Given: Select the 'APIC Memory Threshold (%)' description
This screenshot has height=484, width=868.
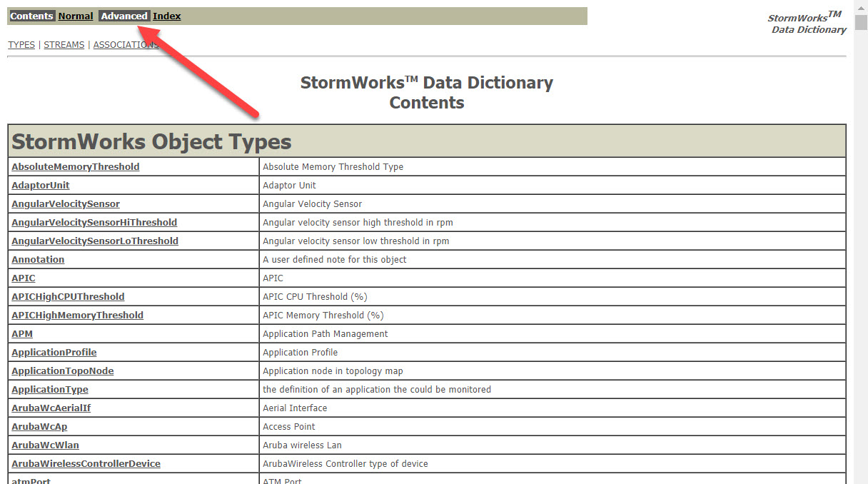Looking at the screenshot, I should (x=323, y=315).
